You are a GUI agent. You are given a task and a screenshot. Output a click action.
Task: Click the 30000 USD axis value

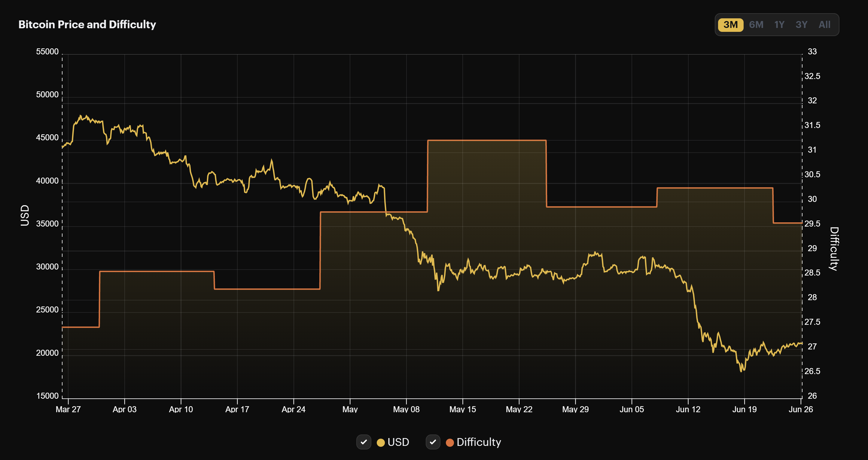[x=47, y=267]
